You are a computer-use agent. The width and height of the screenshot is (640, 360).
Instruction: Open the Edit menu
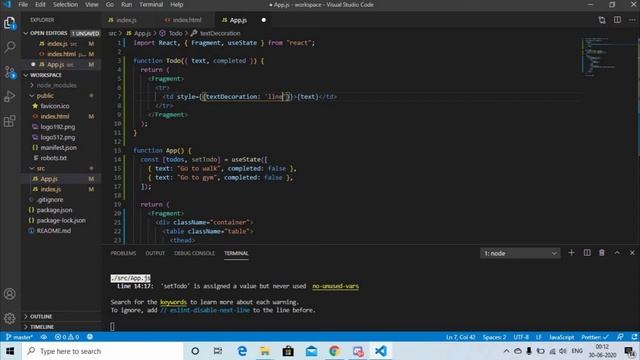pyautogui.click(x=40, y=4)
